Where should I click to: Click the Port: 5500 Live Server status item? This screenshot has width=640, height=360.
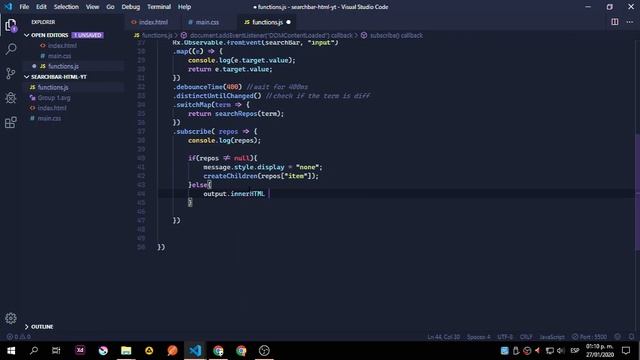[589, 337]
